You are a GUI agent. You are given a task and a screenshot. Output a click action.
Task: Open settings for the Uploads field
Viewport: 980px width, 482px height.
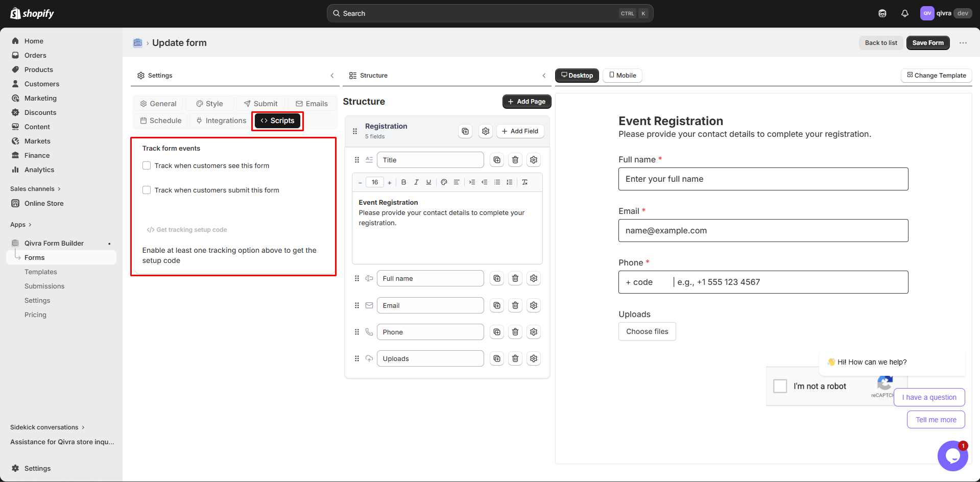pyautogui.click(x=534, y=358)
